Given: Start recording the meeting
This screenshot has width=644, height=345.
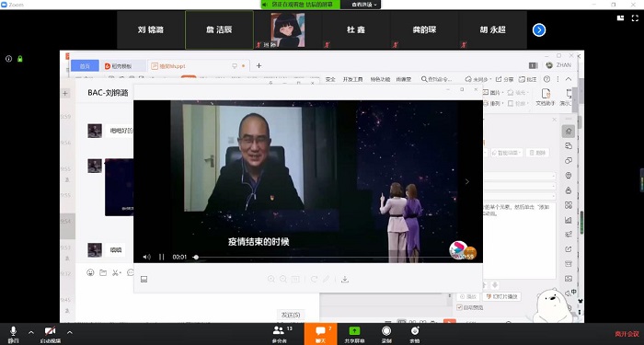Looking at the screenshot, I should tap(386, 334).
